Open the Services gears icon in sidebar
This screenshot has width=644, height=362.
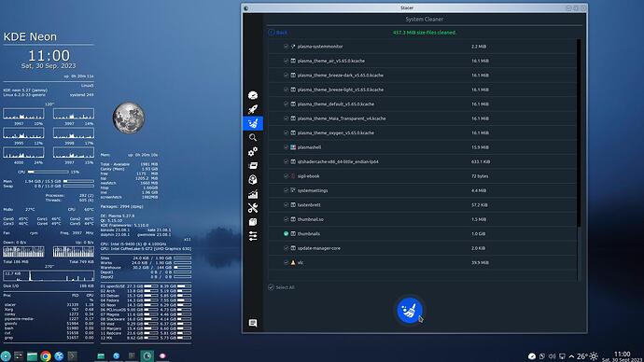coord(253,151)
